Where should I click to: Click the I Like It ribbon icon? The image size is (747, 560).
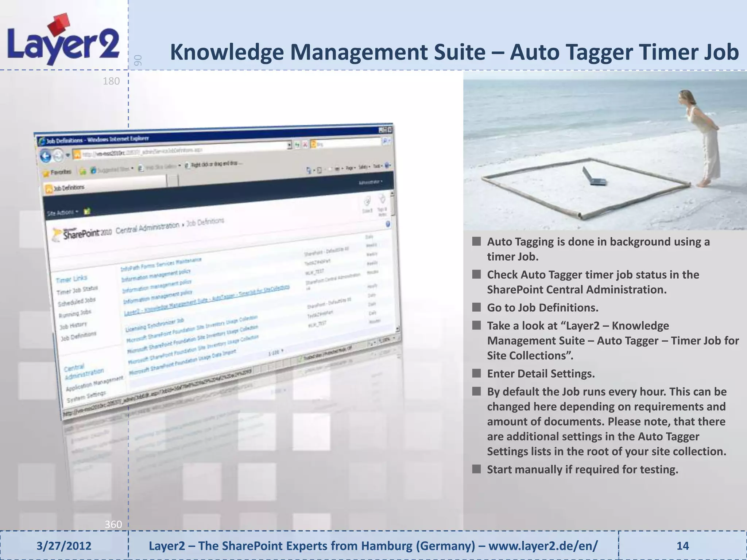tap(367, 205)
